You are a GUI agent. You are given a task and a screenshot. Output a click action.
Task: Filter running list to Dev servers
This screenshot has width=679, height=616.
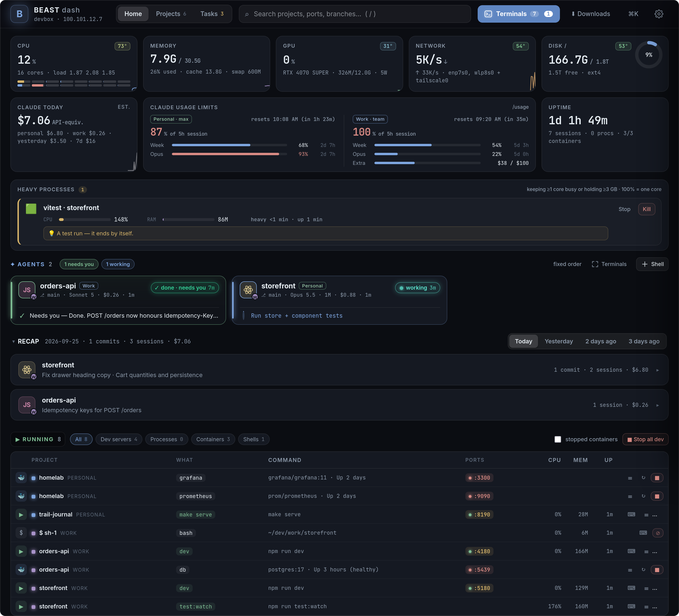[119, 439]
